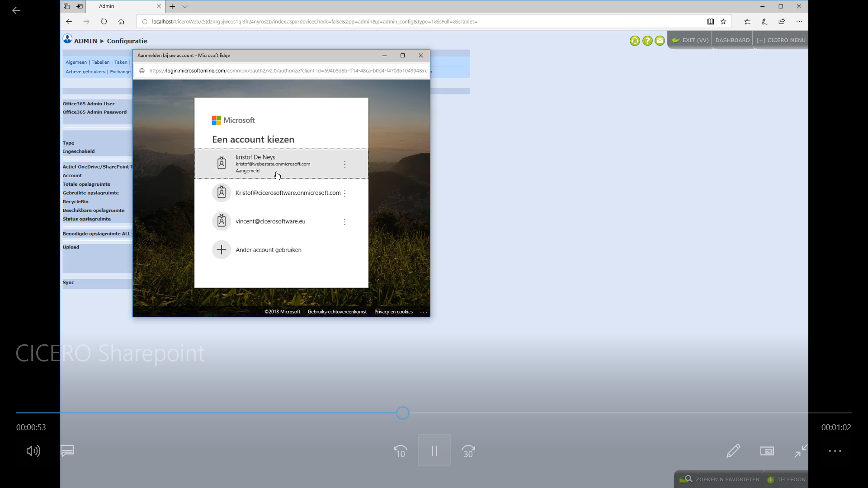Image resolution: width=868 pixels, height=488 pixels.
Task: Open the Edge favorites hub icon
Action: coord(747,21)
